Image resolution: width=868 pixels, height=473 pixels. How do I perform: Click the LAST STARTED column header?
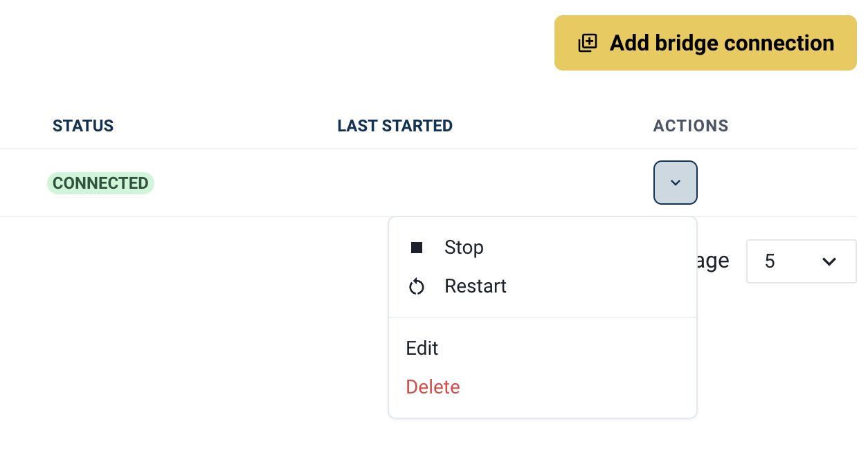coord(395,126)
